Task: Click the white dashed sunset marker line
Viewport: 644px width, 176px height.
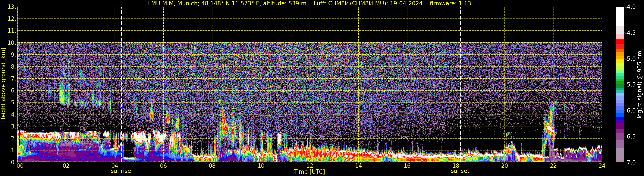Action: tap(460, 85)
